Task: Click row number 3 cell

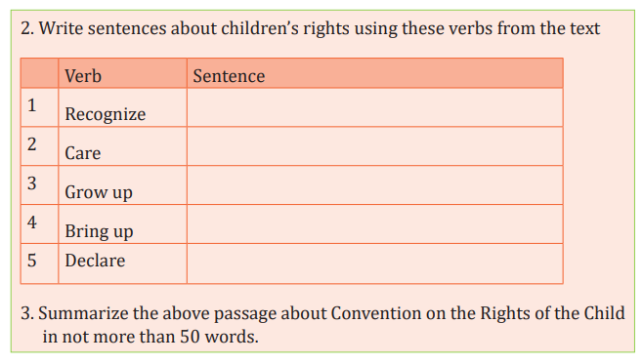Action: pyautogui.click(x=39, y=185)
